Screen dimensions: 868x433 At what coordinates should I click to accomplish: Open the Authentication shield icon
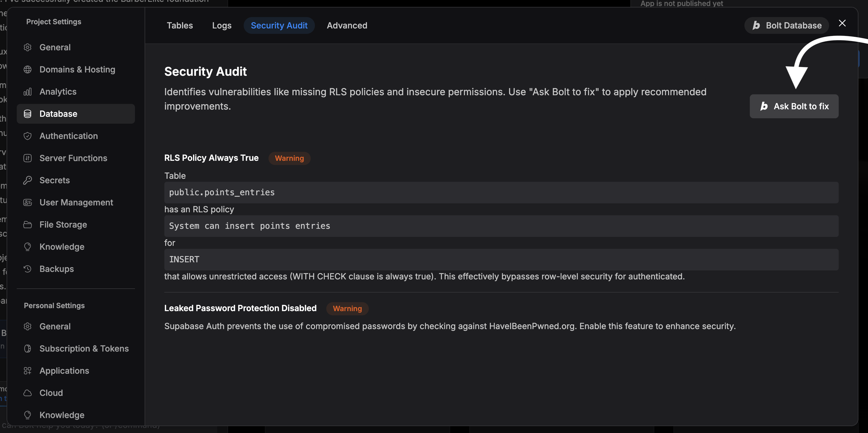point(28,136)
